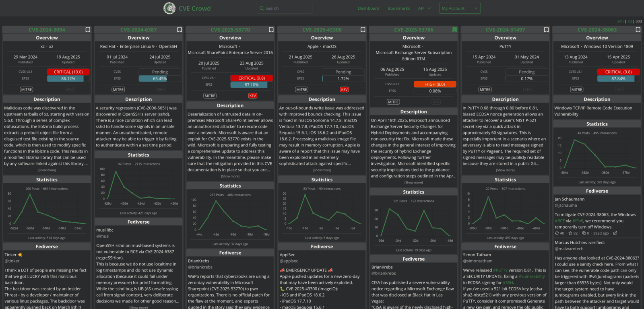Open the CVE-2024-31497 title link
This screenshot has height=309, width=644.
tap(505, 30)
